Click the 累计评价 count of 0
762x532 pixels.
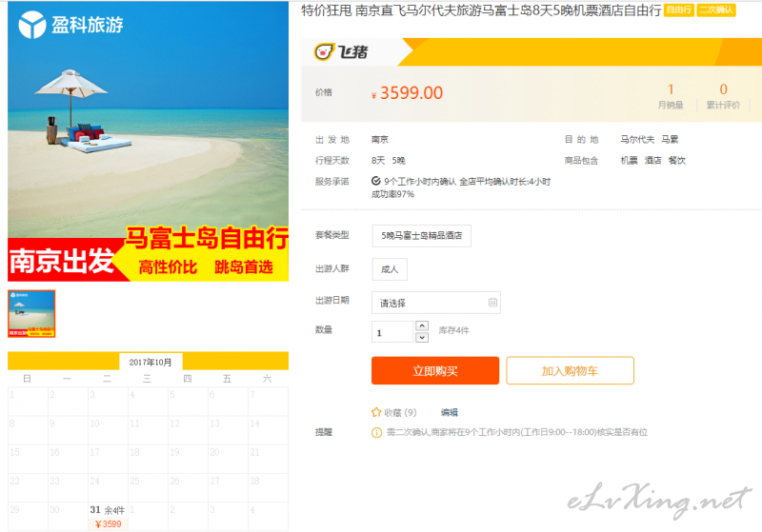click(x=723, y=89)
